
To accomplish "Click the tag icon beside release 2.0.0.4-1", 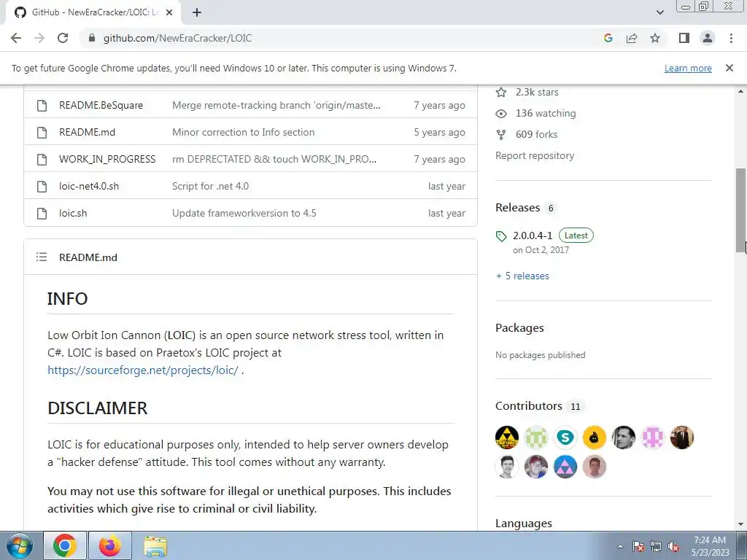I will coord(501,236).
